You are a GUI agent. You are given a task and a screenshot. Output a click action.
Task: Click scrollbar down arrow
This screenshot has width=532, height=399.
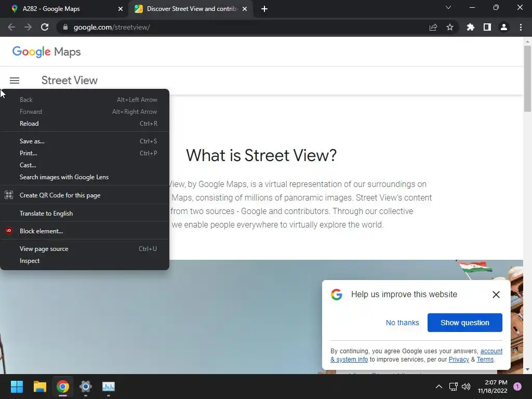pyautogui.click(x=527, y=369)
